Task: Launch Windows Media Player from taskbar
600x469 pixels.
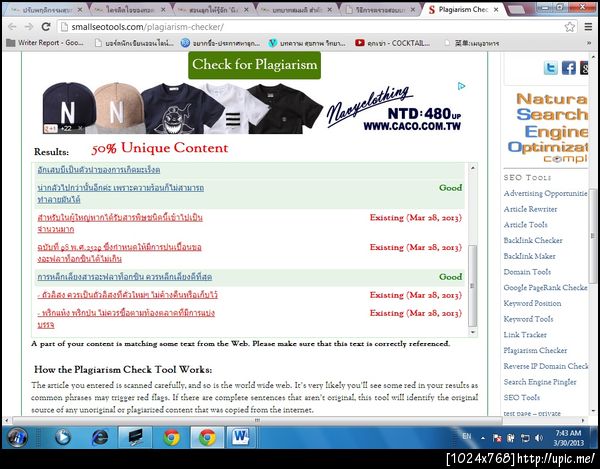Action: [x=63, y=437]
